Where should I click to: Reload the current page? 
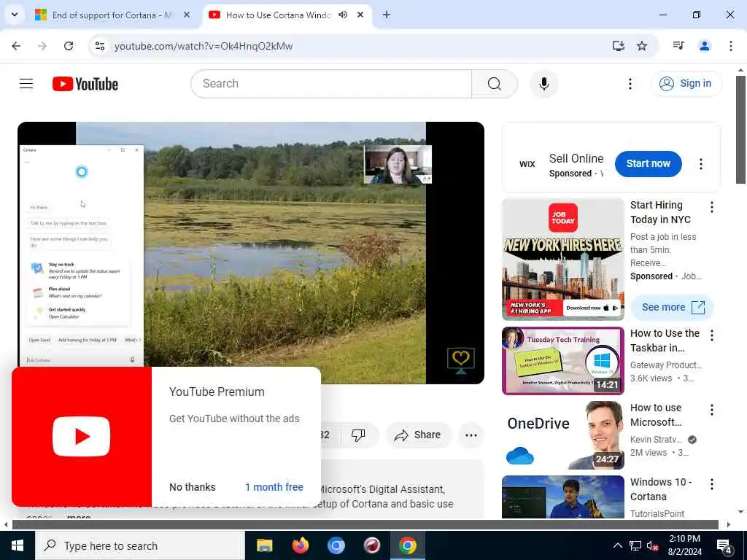point(69,46)
